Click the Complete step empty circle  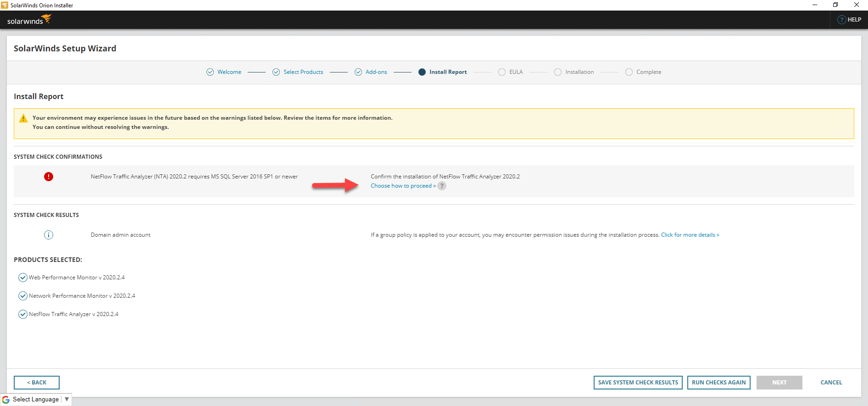click(629, 72)
